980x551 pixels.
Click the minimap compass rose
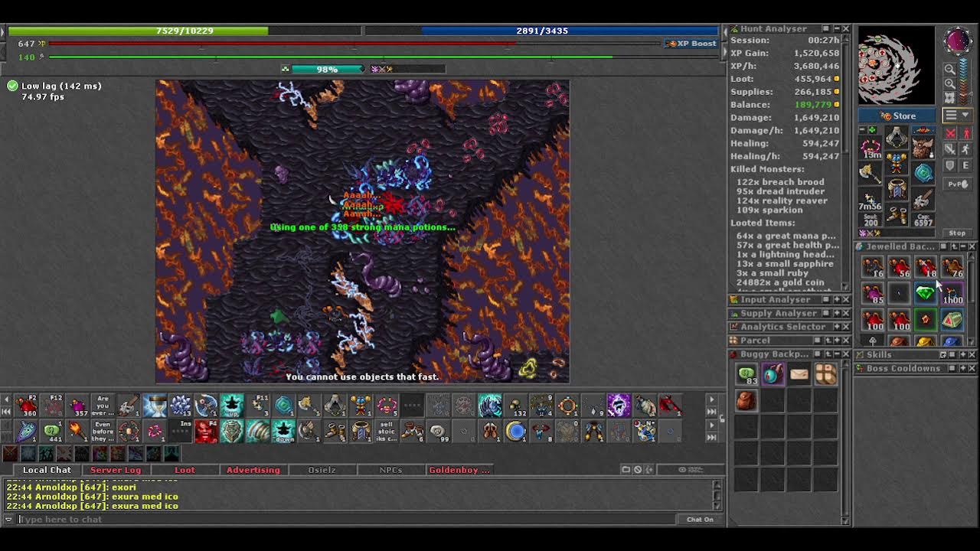click(x=958, y=41)
